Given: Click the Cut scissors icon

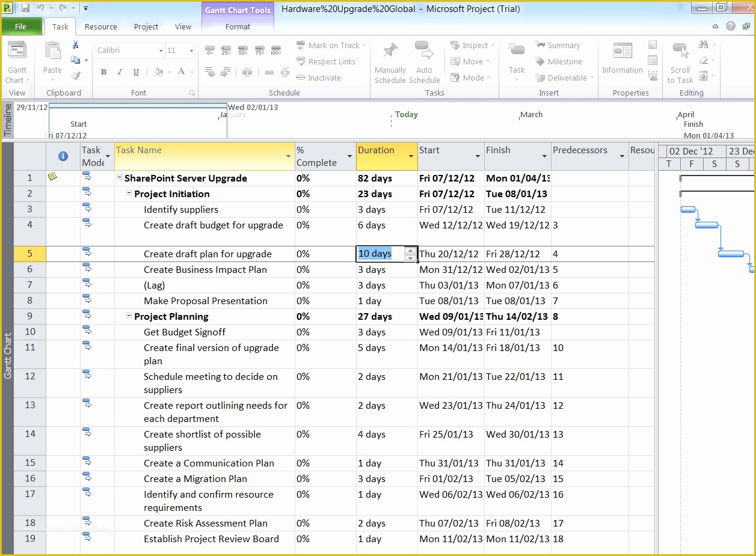Looking at the screenshot, I should [x=76, y=45].
